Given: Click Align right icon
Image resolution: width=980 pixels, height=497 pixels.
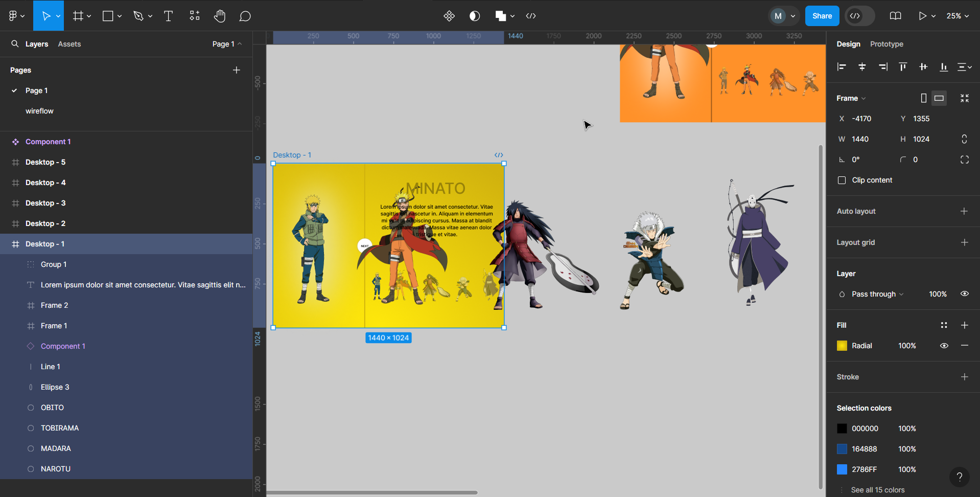Looking at the screenshot, I should (x=883, y=67).
